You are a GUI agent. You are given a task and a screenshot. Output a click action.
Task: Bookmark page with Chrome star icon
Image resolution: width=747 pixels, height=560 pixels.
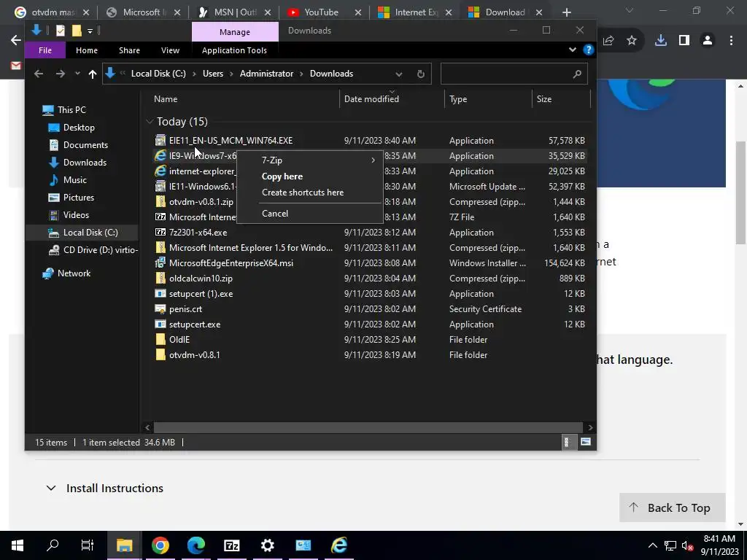pyautogui.click(x=632, y=41)
